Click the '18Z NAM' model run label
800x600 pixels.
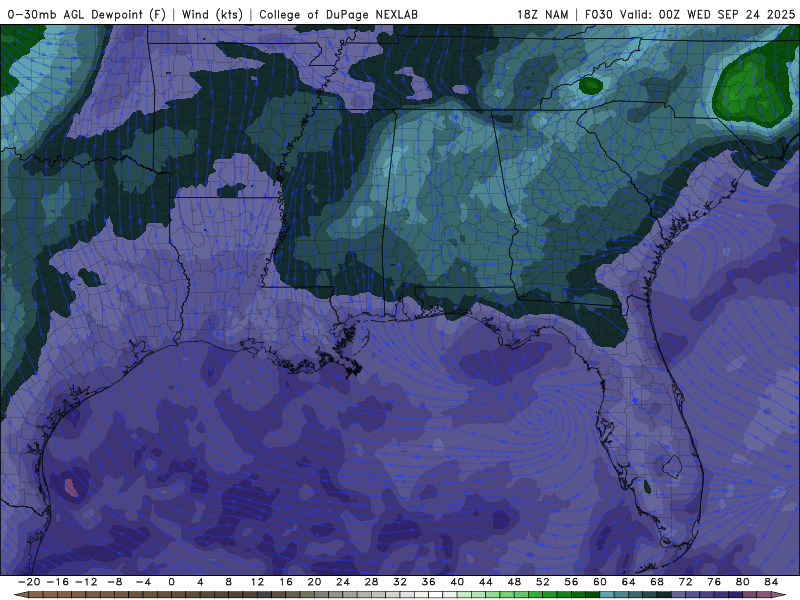542,14
